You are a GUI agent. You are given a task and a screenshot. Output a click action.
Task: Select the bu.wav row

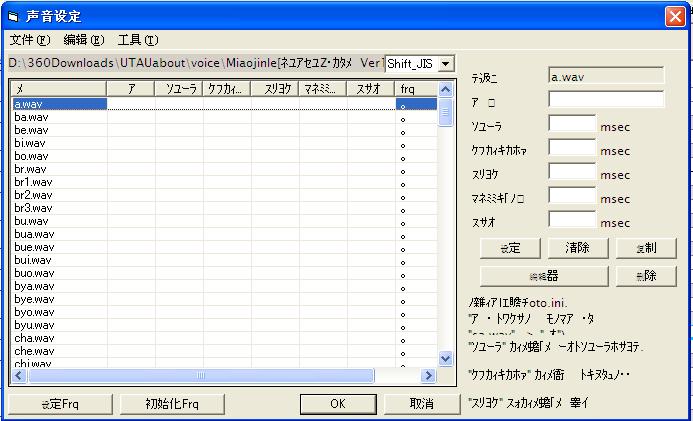[x=224, y=221]
